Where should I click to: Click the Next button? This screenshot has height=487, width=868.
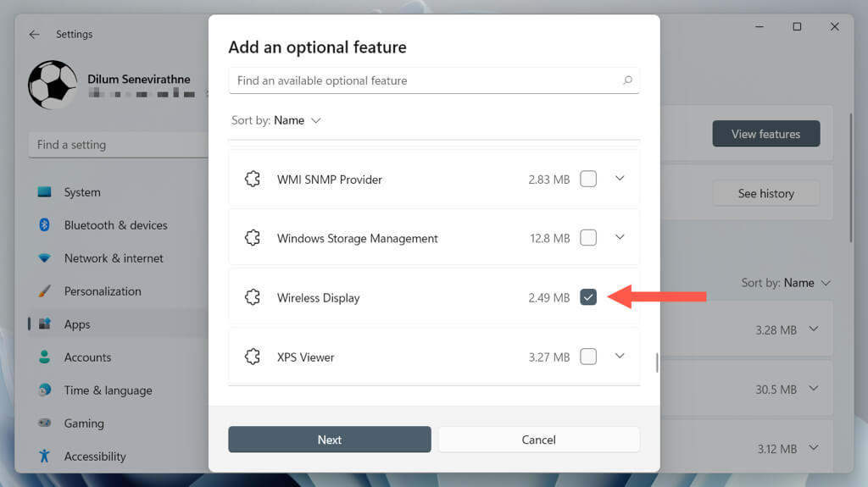(x=330, y=440)
